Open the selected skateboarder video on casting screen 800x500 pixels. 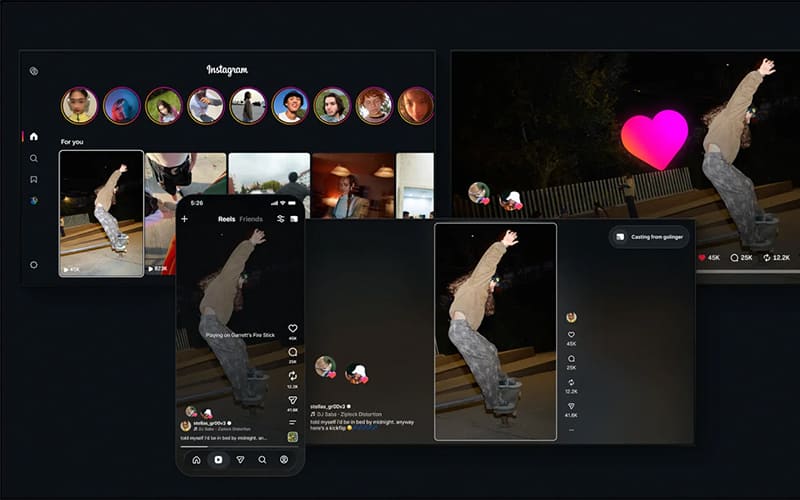click(x=495, y=332)
